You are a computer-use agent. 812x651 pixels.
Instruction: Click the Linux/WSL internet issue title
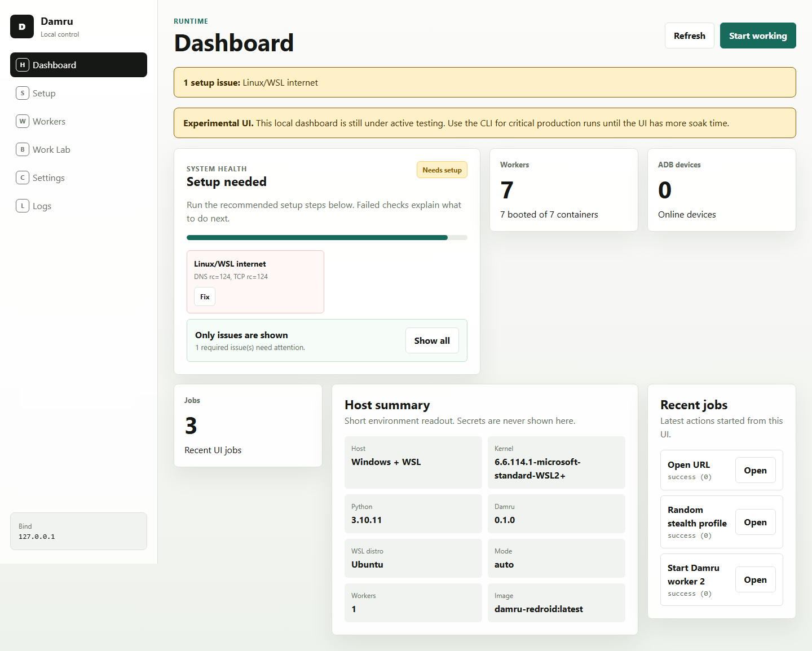coord(230,264)
